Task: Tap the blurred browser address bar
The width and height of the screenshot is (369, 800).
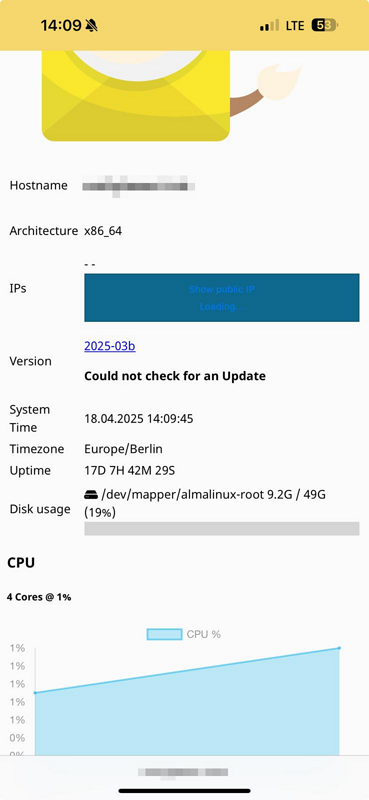Action: [183, 772]
